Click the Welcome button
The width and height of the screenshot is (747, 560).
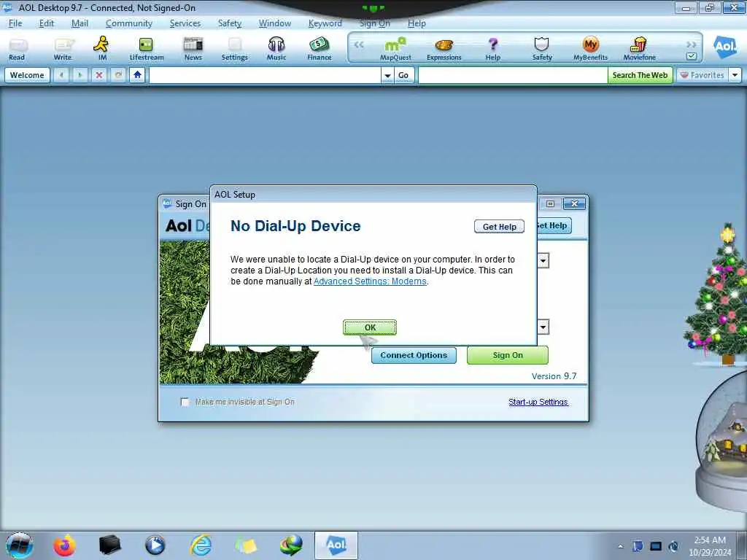pyautogui.click(x=27, y=75)
